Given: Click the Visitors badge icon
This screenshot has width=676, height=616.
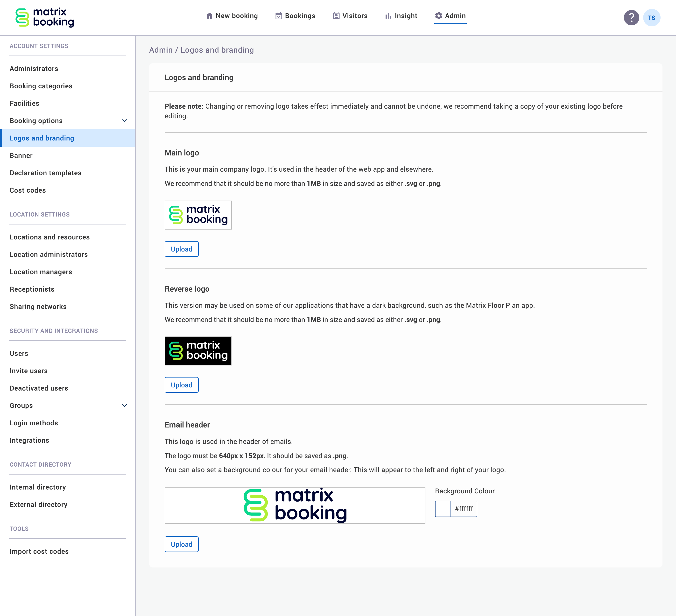Looking at the screenshot, I should tap(336, 16).
